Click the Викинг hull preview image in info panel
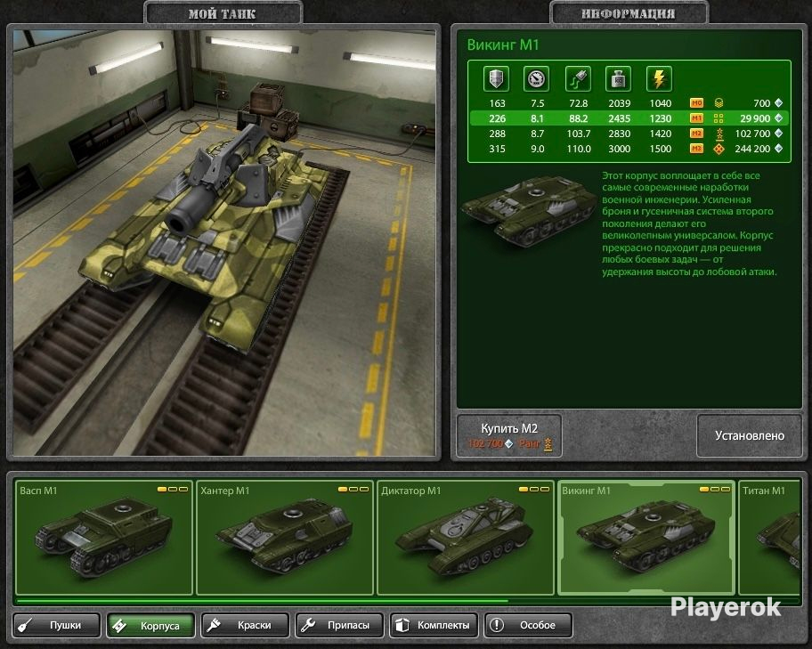Image resolution: width=812 pixels, height=649 pixels. tap(528, 211)
